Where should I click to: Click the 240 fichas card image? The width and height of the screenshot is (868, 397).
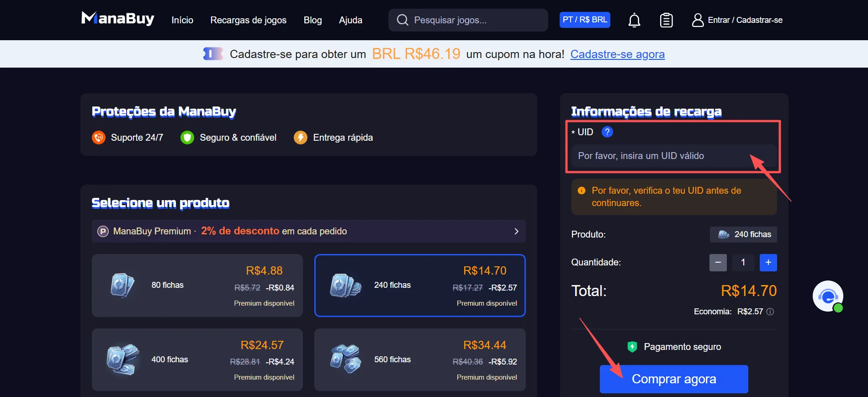(346, 285)
